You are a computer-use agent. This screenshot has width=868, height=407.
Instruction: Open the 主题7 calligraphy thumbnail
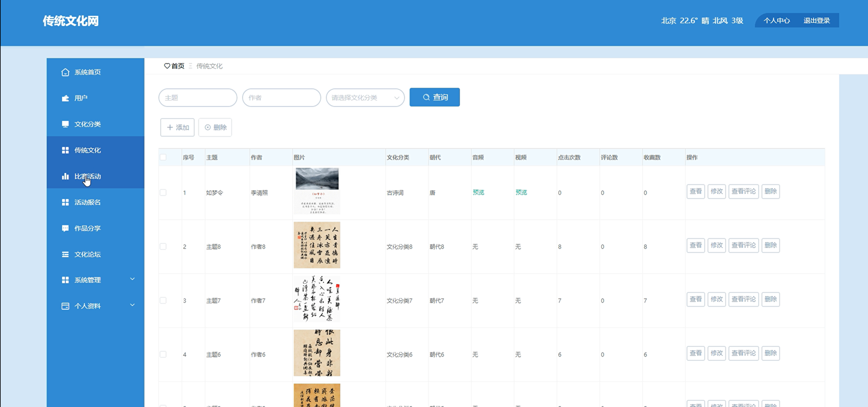click(317, 299)
